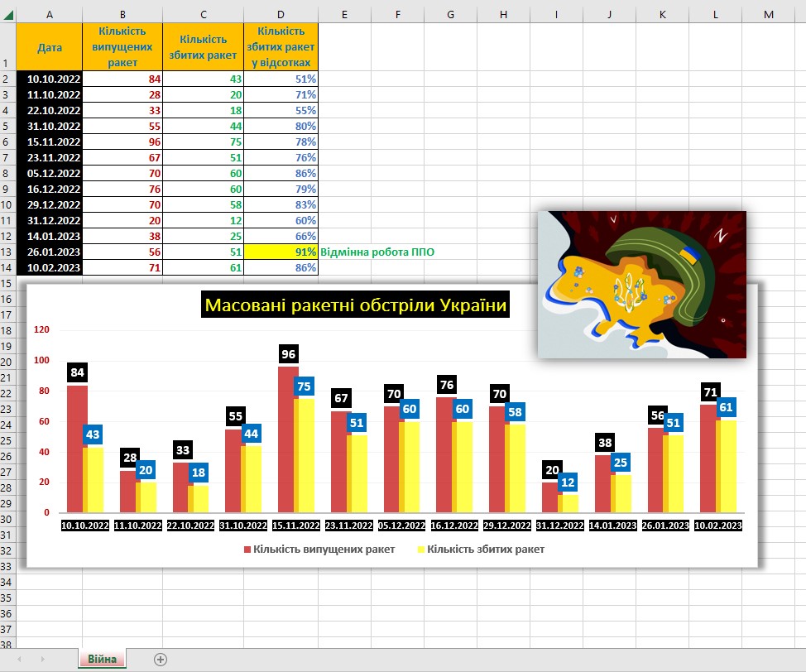The width and height of the screenshot is (806, 672).
Task: Click the Дата header cell
Action: pyautogui.click(x=50, y=47)
